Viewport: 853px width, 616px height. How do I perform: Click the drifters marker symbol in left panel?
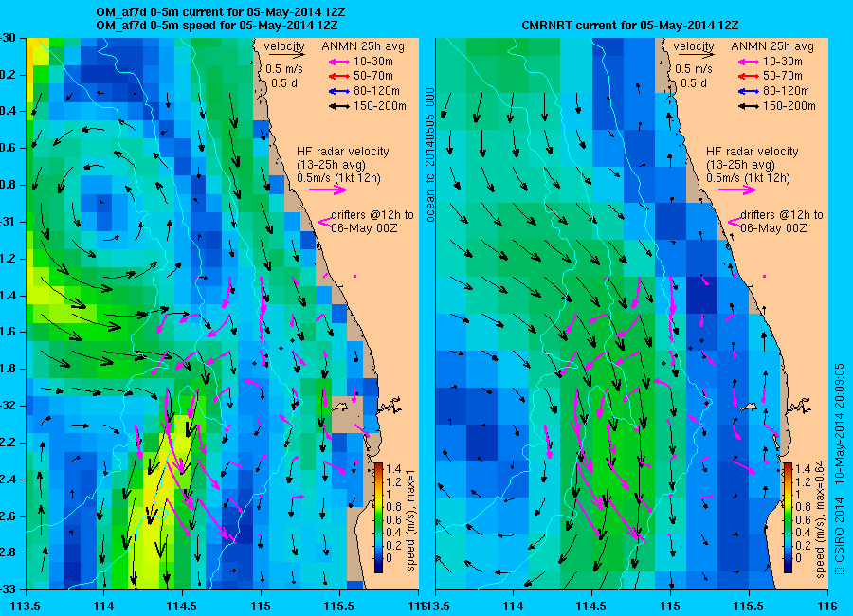pyautogui.click(x=325, y=222)
